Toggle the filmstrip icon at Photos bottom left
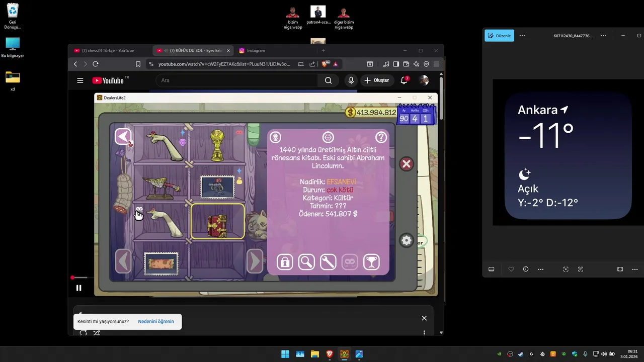Image resolution: width=644 pixels, height=362 pixels. 492,269
